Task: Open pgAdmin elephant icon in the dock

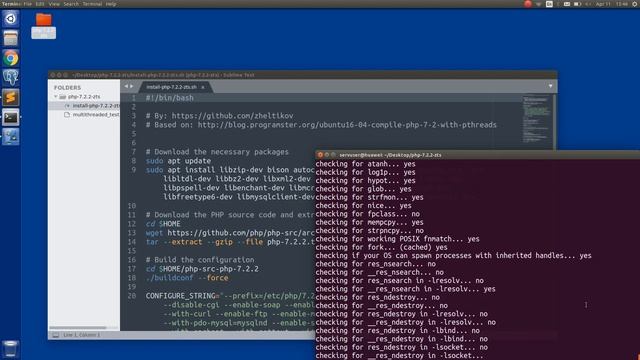Action: [11, 78]
